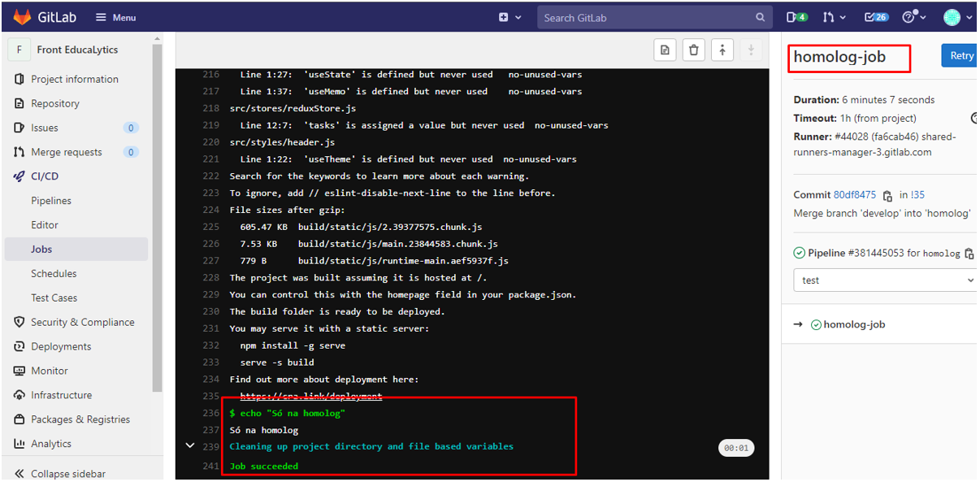The image size is (980, 482).
Task: Erase job log with trash icon
Action: (x=693, y=50)
